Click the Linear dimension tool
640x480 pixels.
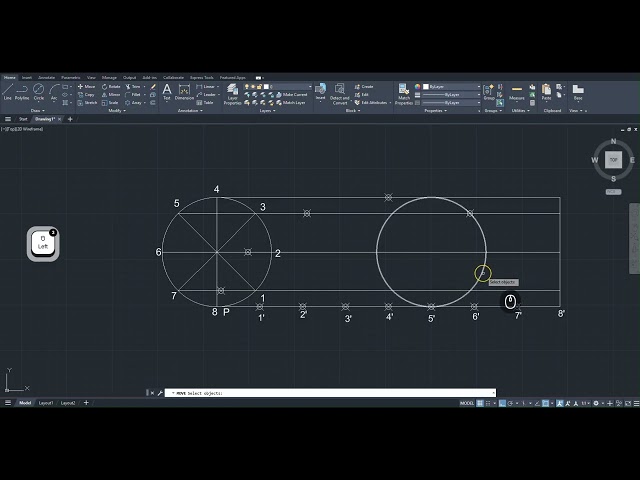click(x=205, y=87)
